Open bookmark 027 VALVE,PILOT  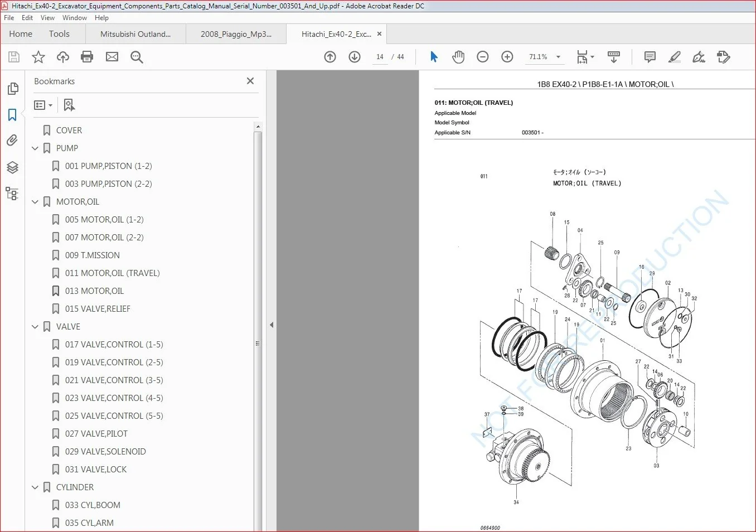(x=96, y=434)
